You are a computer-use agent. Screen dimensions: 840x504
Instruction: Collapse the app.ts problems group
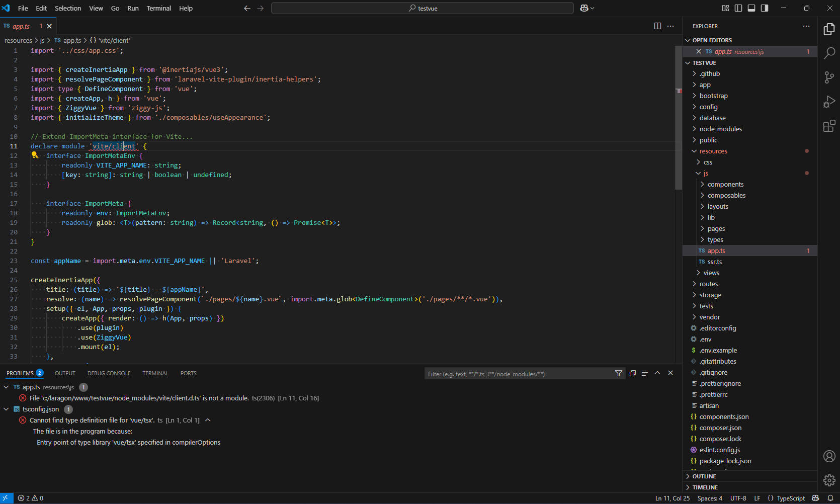coord(6,387)
